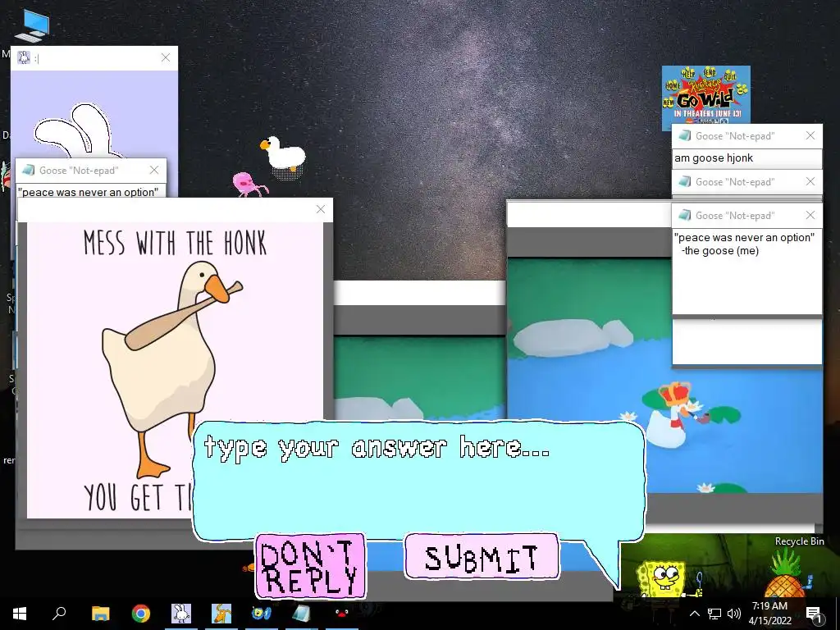
Task: Close the Not-epad window quoting 'the goose (me)'
Action: pos(810,215)
